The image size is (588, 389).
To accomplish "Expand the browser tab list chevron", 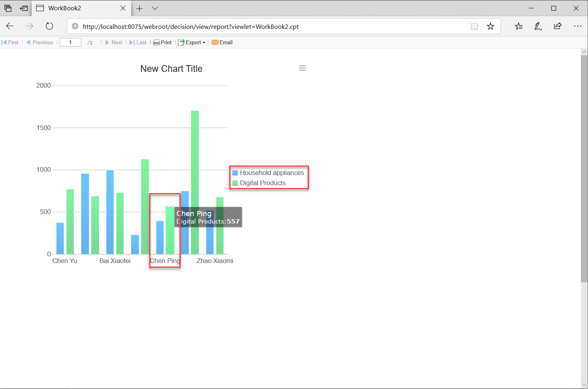I will (155, 8).
